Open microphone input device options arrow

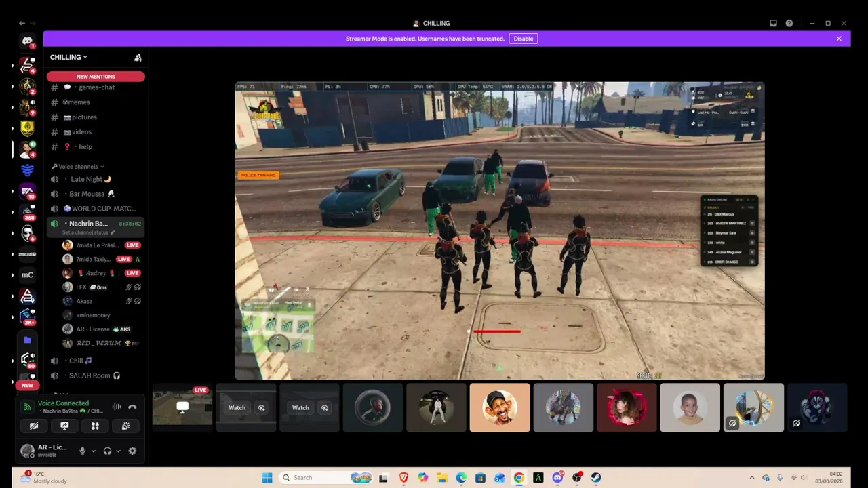tap(93, 451)
